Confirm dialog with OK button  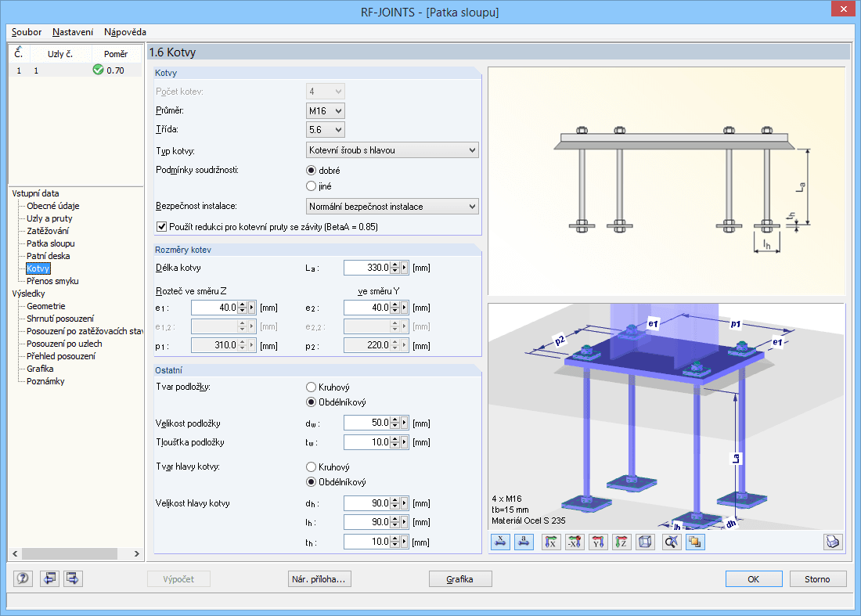click(753, 578)
